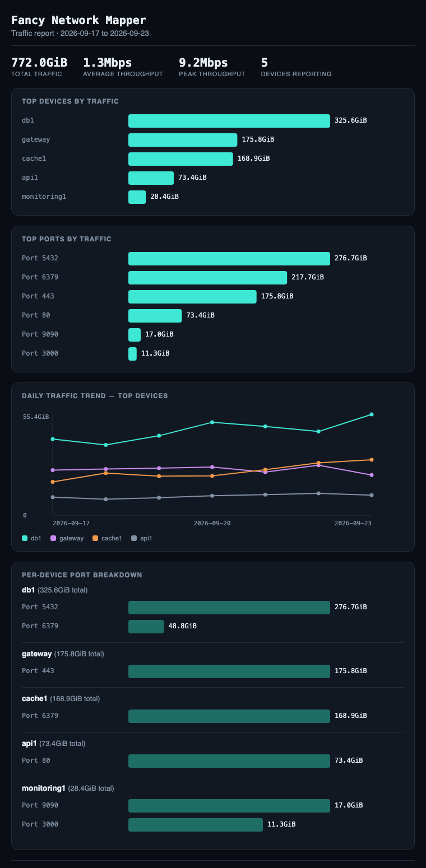The height and width of the screenshot is (868, 426).
Task: Click the 325.6GiB value next to db1 bar
Action: 351,120
